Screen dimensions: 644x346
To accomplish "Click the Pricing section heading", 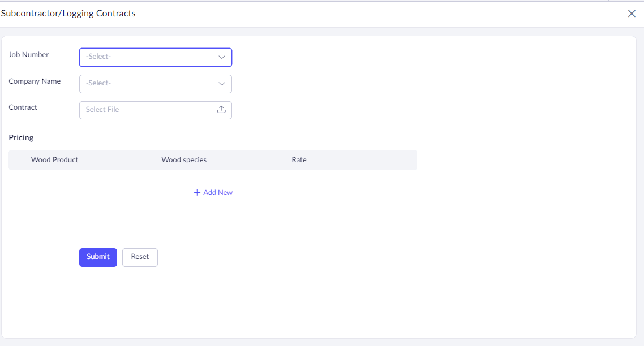I will click(21, 137).
